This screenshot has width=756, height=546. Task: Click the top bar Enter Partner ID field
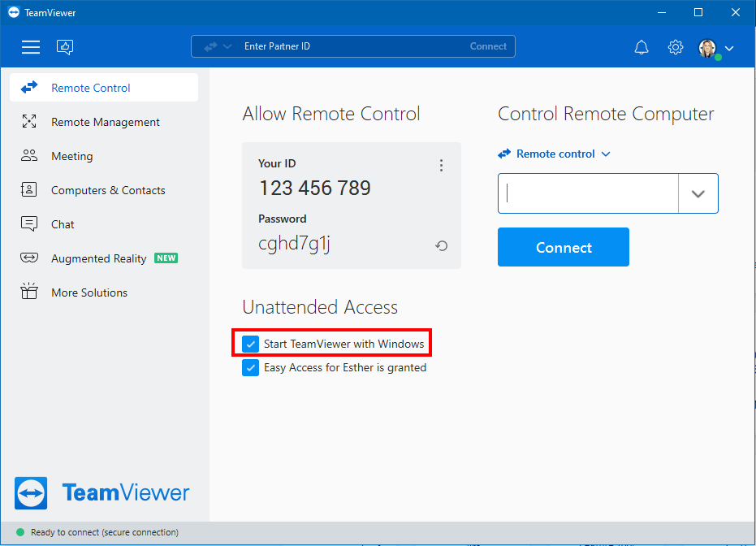(353, 46)
